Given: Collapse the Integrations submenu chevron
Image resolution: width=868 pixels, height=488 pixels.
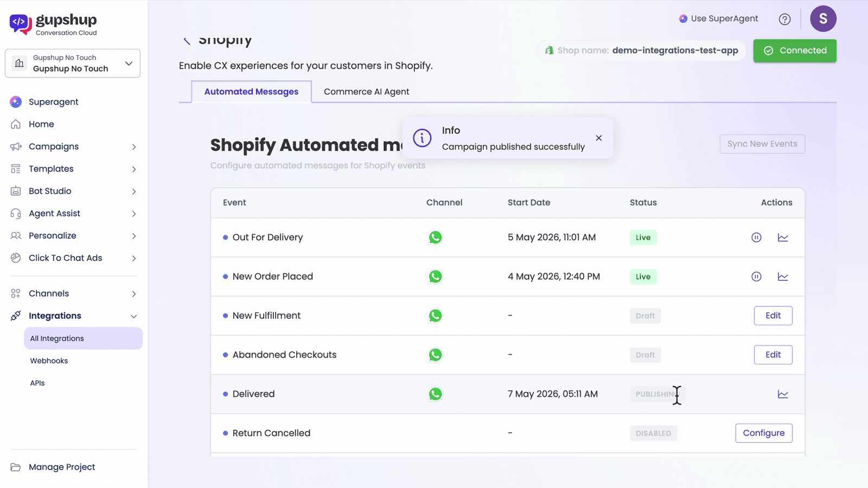Looking at the screenshot, I should pyautogui.click(x=134, y=316).
